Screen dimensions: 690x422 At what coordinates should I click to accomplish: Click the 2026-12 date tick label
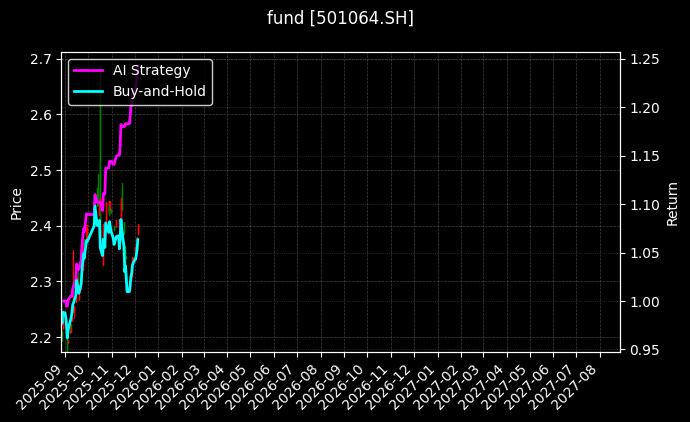[389, 386]
